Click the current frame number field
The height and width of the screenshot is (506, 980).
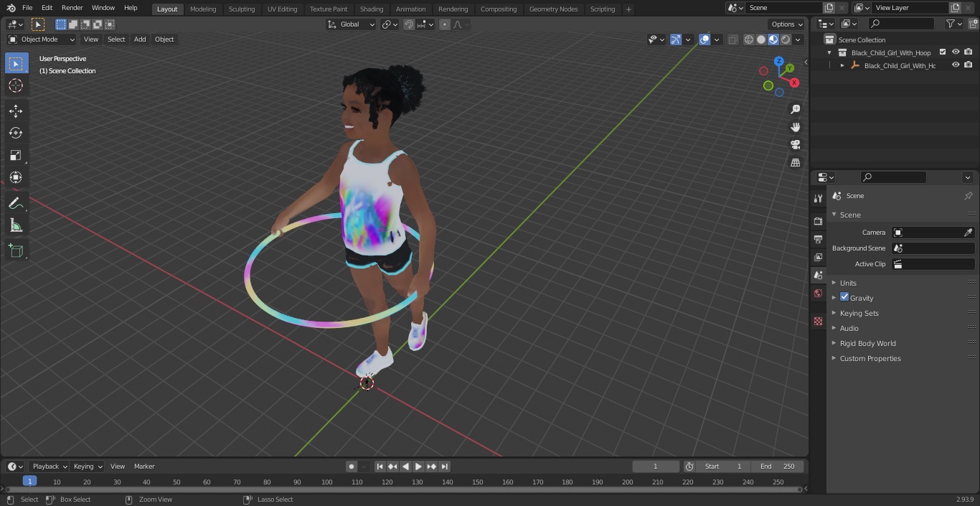click(x=656, y=467)
